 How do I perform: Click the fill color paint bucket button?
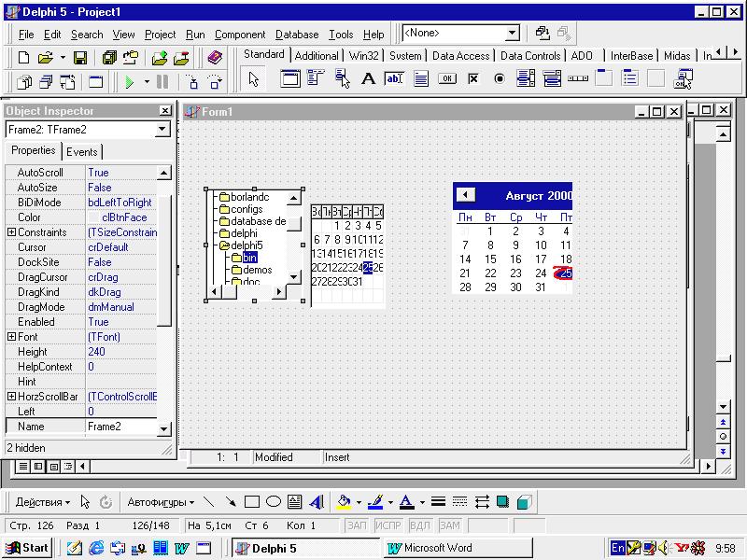[344, 502]
